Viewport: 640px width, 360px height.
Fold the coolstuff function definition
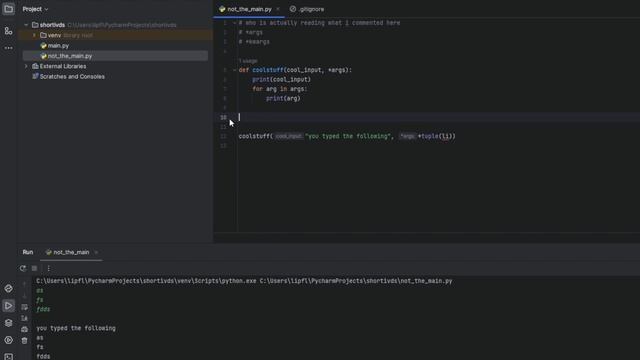click(234, 70)
